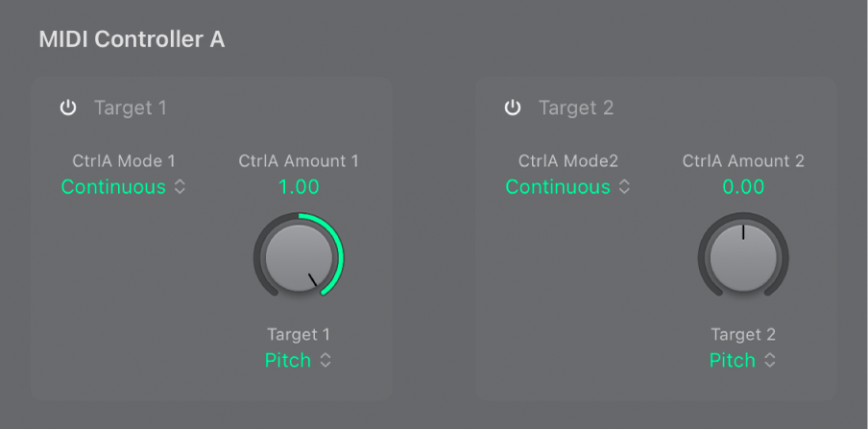Click the Target 2 label above Pitch

point(742,335)
